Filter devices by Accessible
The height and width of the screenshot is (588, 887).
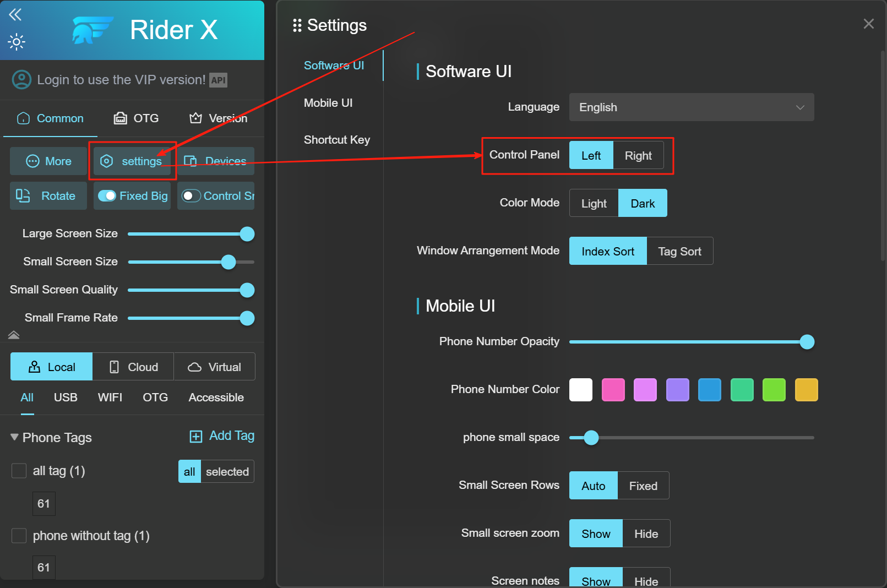[x=216, y=398]
